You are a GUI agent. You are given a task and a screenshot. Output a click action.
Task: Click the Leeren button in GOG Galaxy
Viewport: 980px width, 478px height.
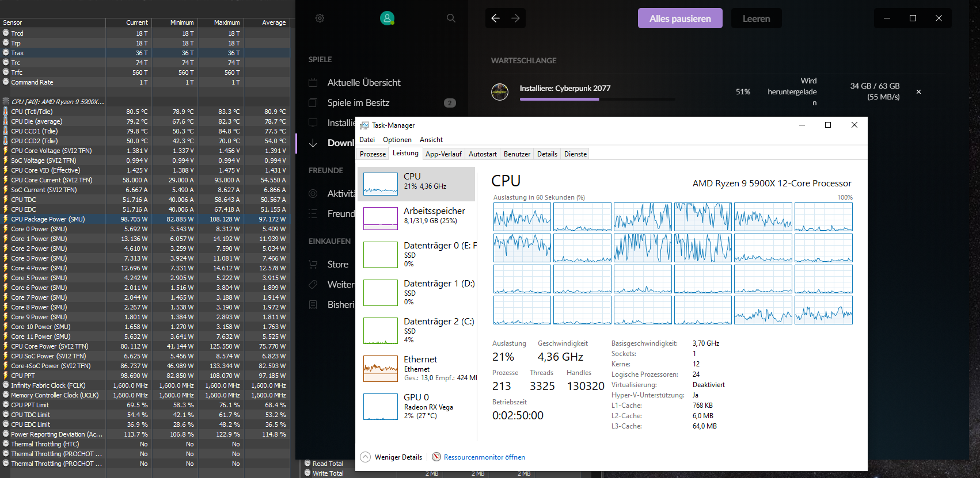pos(756,18)
